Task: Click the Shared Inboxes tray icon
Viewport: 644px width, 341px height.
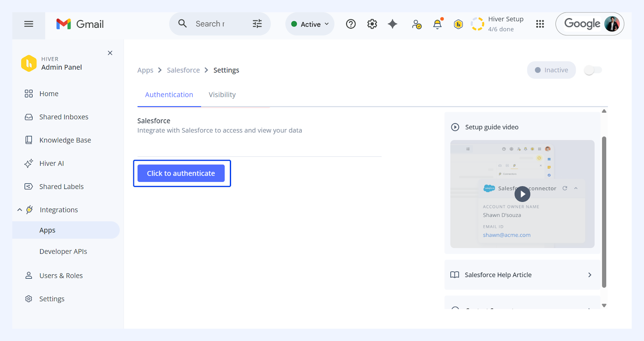Action: (x=29, y=117)
